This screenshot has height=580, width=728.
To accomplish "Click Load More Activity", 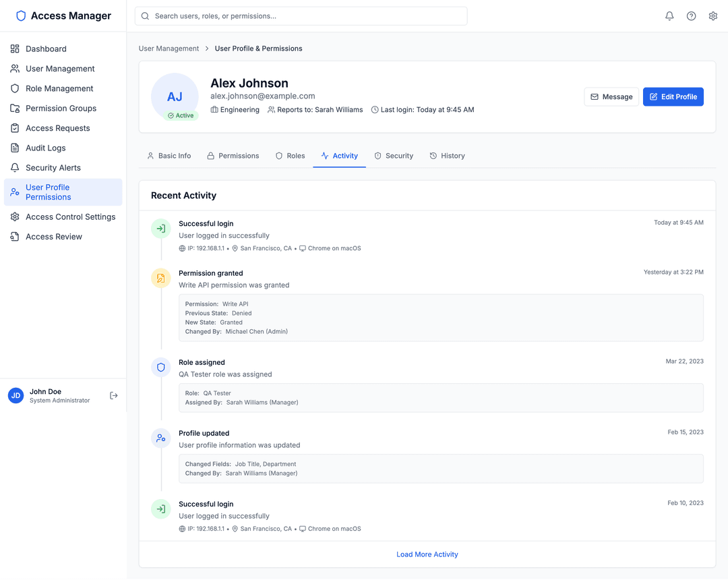I will (x=427, y=554).
